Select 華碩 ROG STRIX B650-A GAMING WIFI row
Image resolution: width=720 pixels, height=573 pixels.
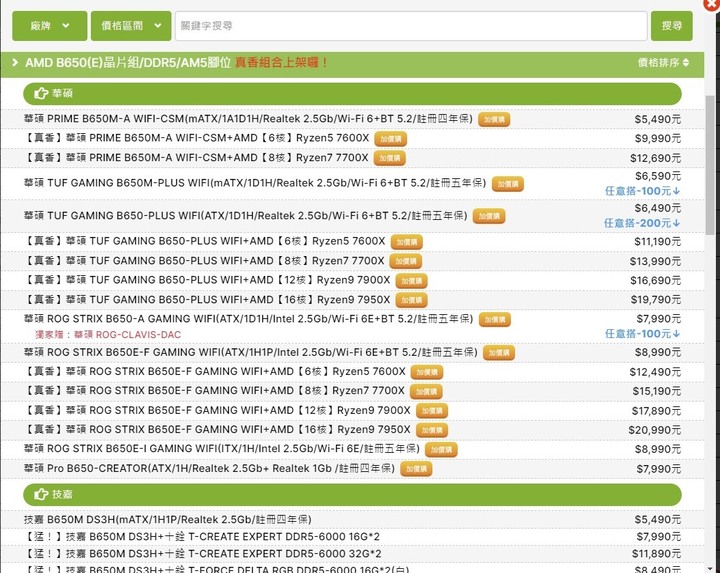352,326
